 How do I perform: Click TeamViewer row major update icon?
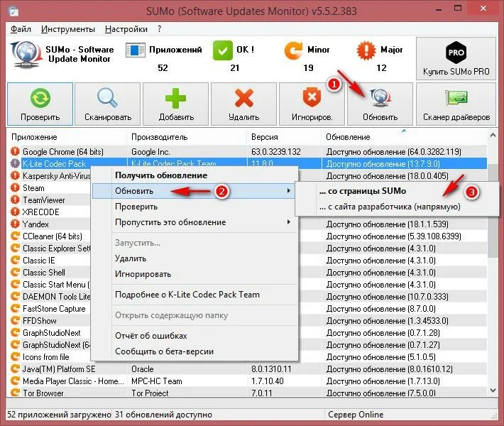15,200
